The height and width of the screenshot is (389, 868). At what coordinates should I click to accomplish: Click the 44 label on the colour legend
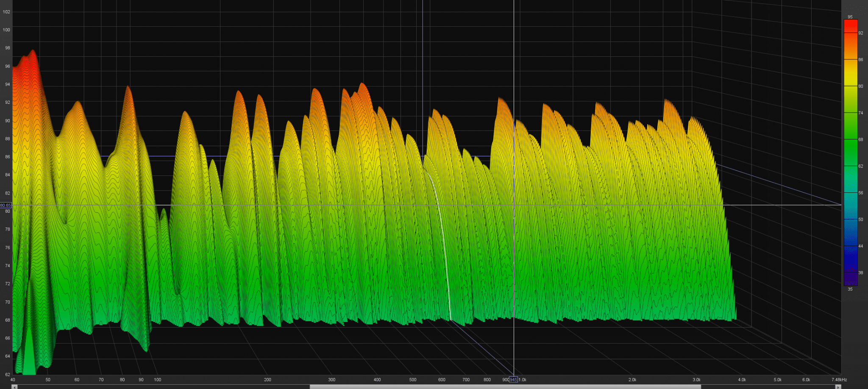861,246
